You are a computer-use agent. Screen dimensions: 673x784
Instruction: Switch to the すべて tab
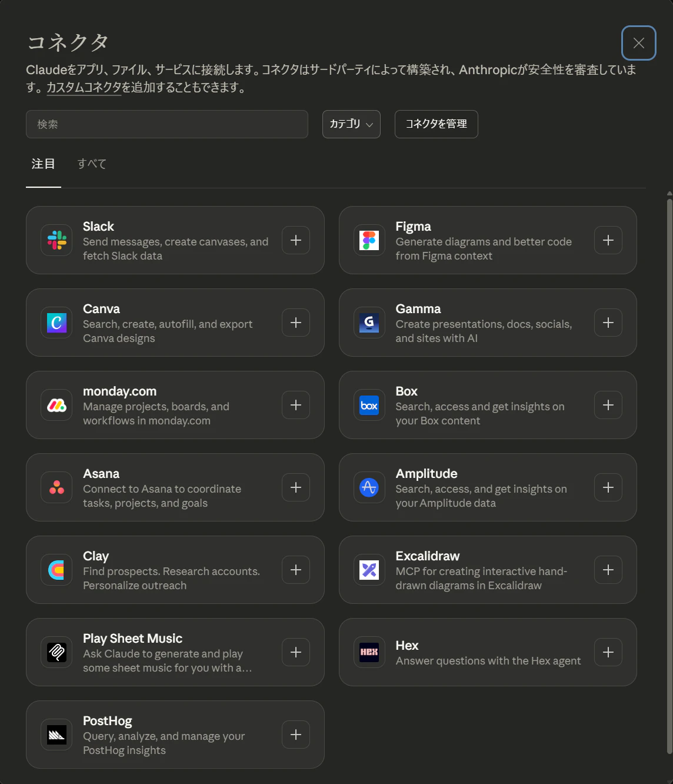click(92, 164)
